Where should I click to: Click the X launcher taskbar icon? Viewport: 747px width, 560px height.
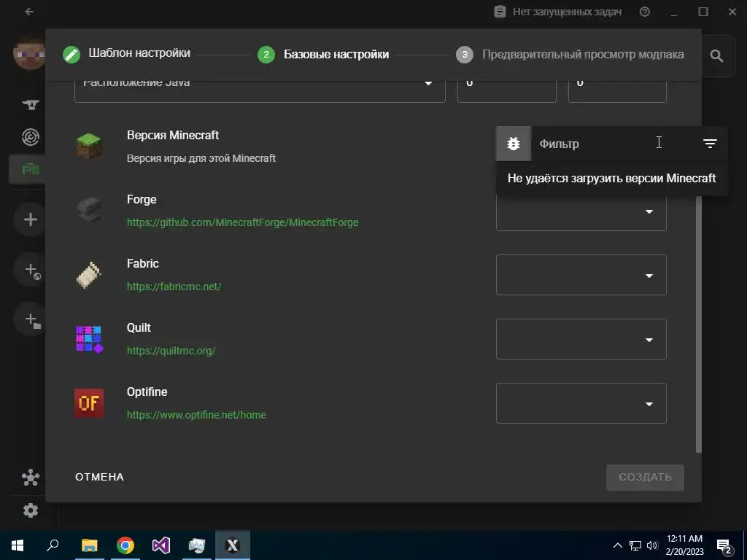[x=233, y=545]
